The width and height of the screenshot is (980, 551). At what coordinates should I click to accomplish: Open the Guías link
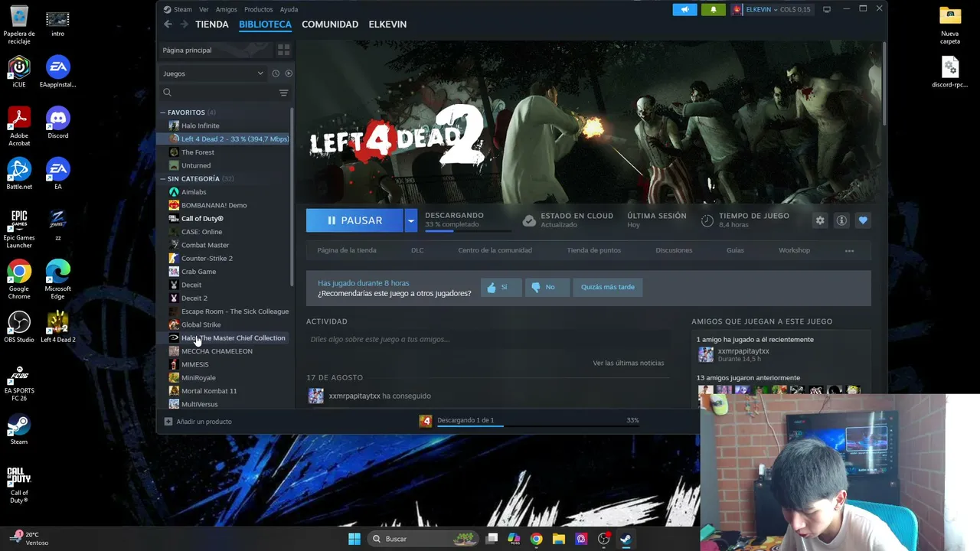click(735, 250)
